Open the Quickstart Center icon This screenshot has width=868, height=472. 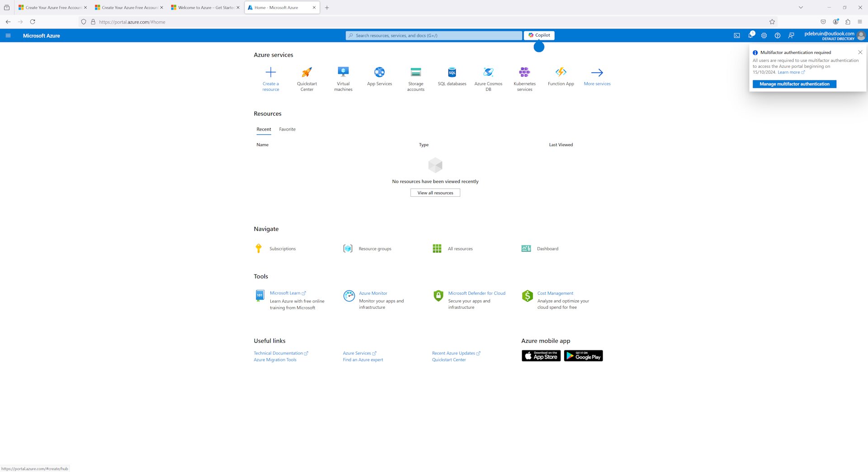(x=307, y=72)
